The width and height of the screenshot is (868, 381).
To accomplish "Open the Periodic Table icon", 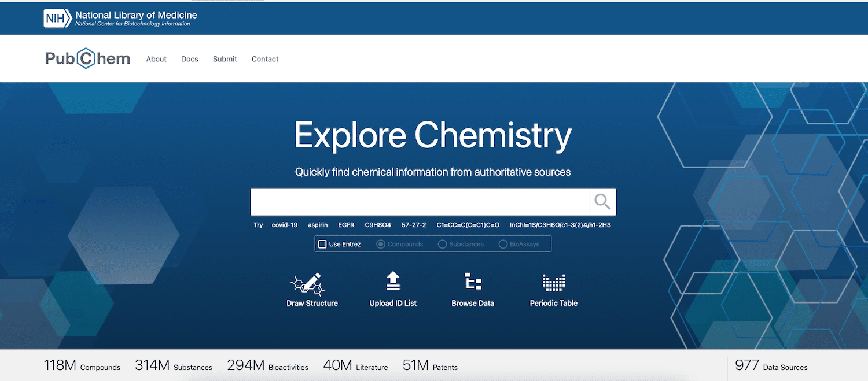I will (553, 283).
